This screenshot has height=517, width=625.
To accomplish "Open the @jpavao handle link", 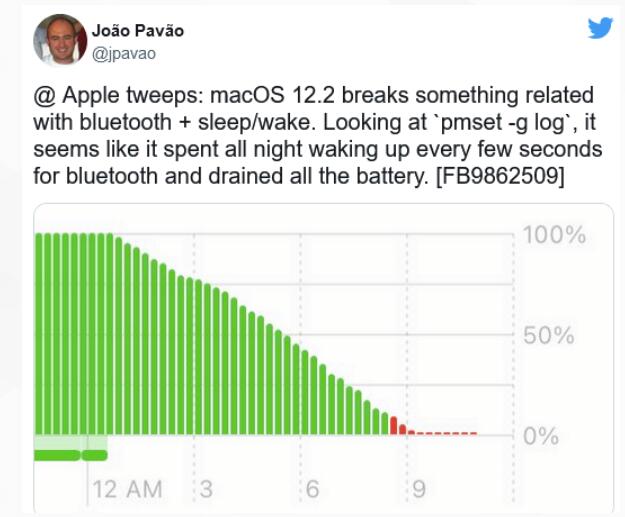I will pyautogui.click(x=124, y=54).
